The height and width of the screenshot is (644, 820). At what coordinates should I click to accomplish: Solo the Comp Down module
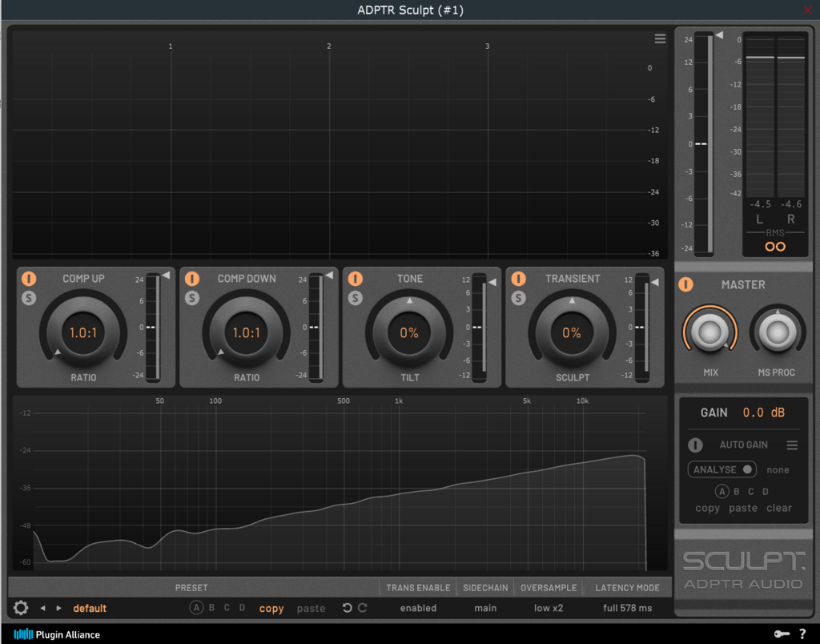click(x=192, y=298)
